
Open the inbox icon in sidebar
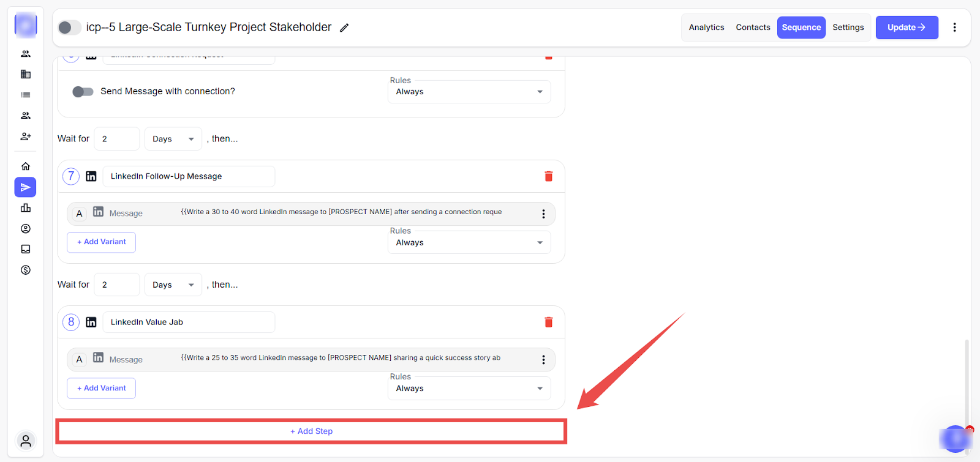pyautogui.click(x=26, y=249)
